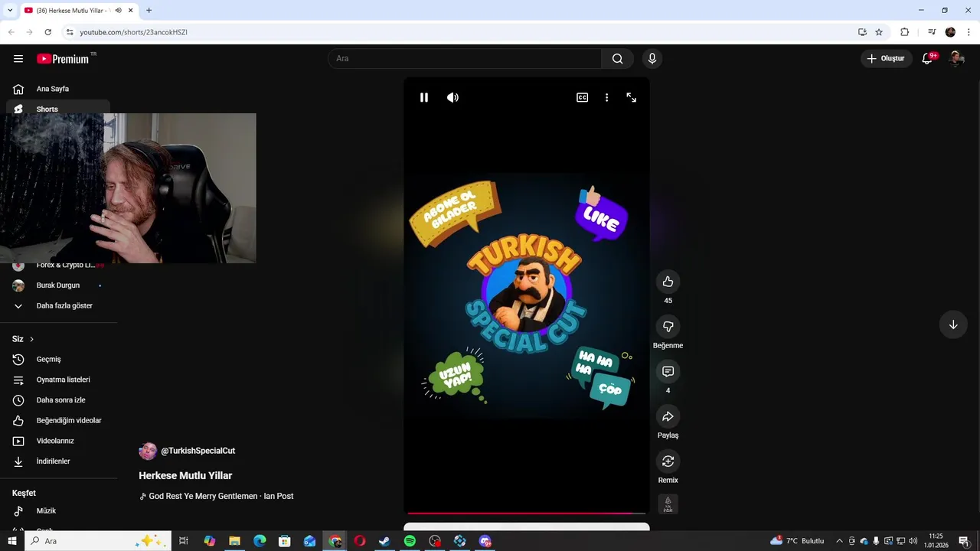Viewport: 980px width, 551px height.
Task: Open the 11:25 clock and calendar
Action: [x=936, y=541]
